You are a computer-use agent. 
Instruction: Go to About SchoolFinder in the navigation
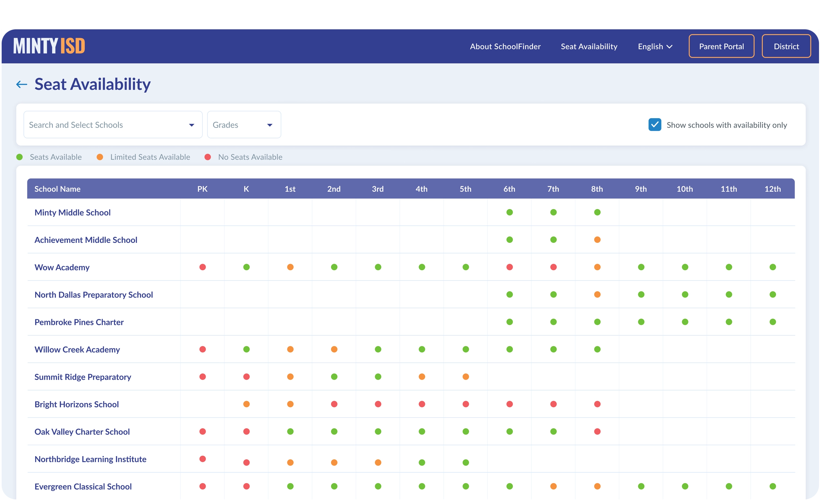505,46
